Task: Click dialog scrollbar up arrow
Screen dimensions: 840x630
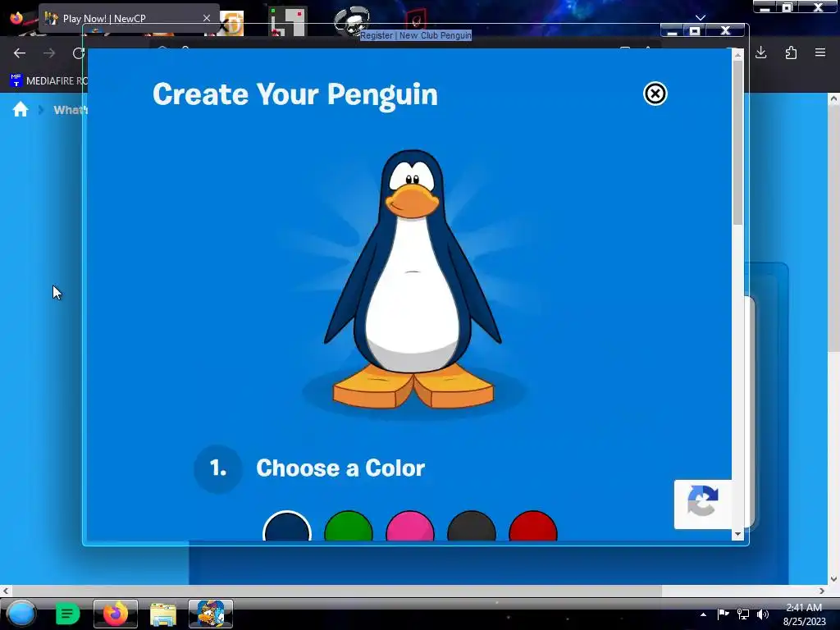Action: 737,55
